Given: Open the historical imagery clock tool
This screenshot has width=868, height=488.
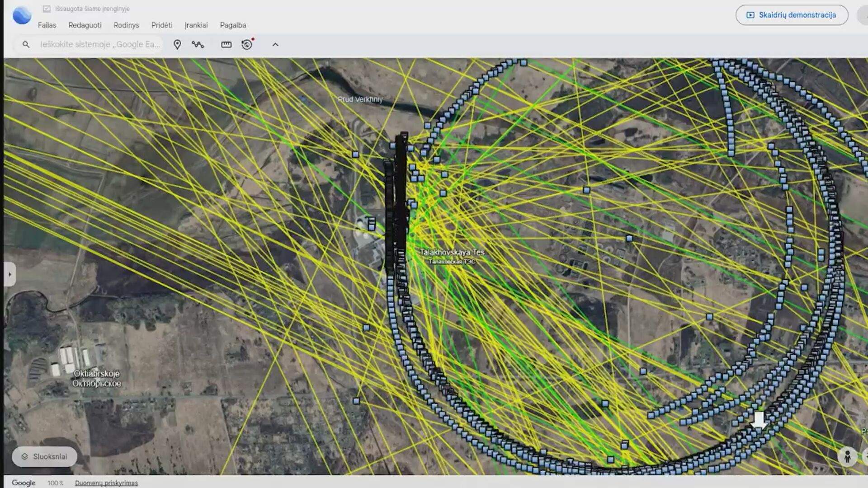Looking at the screenshot, I should click(x=247, y=44).
